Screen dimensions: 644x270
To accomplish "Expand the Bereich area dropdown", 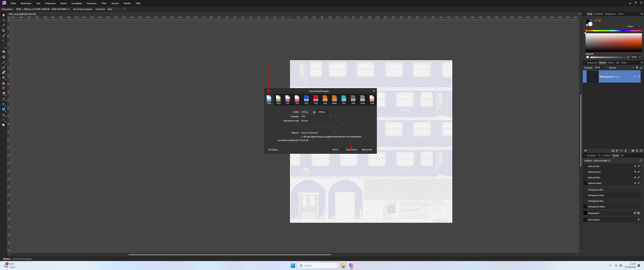I will coord(318,133).
